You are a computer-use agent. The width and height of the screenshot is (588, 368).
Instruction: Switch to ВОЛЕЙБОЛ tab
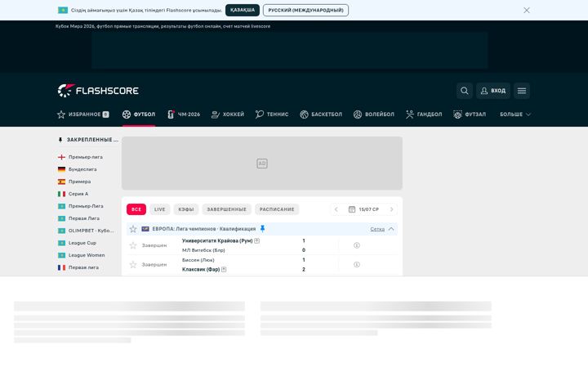[x=374, y=114]
